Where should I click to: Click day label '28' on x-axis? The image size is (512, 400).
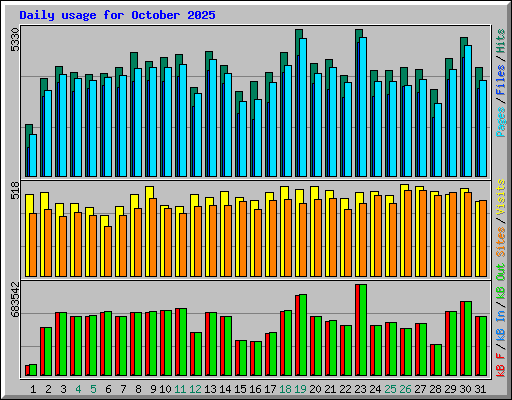coord(435,389)
